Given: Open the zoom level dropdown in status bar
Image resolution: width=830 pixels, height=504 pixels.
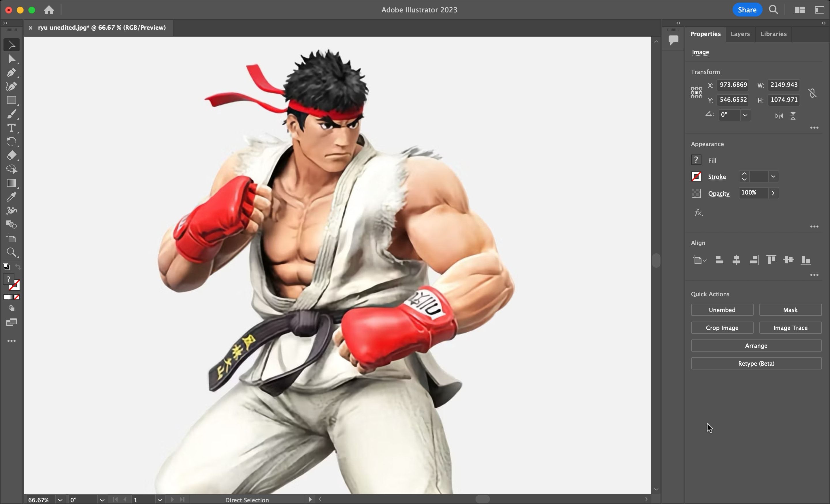Looking at the screenshot, I should click(60, 500).
